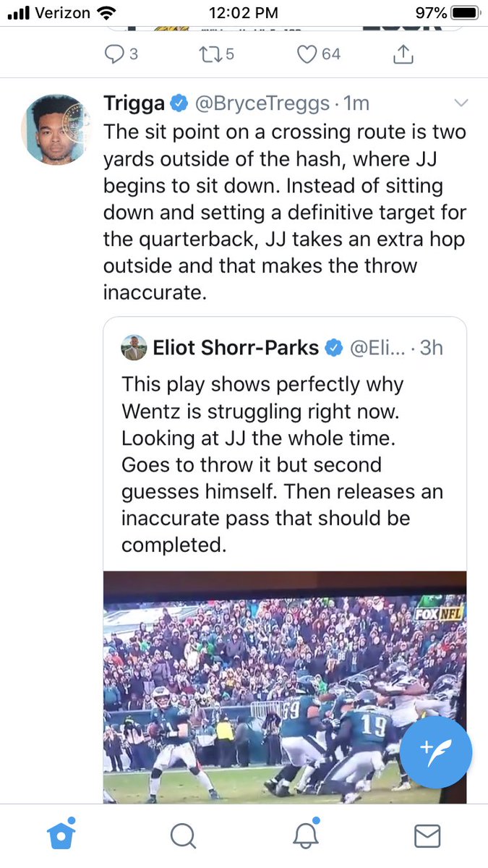Viewport: 488px width, 868px height.
Task: Tap the reply comment icon
Action: [114, 54]
